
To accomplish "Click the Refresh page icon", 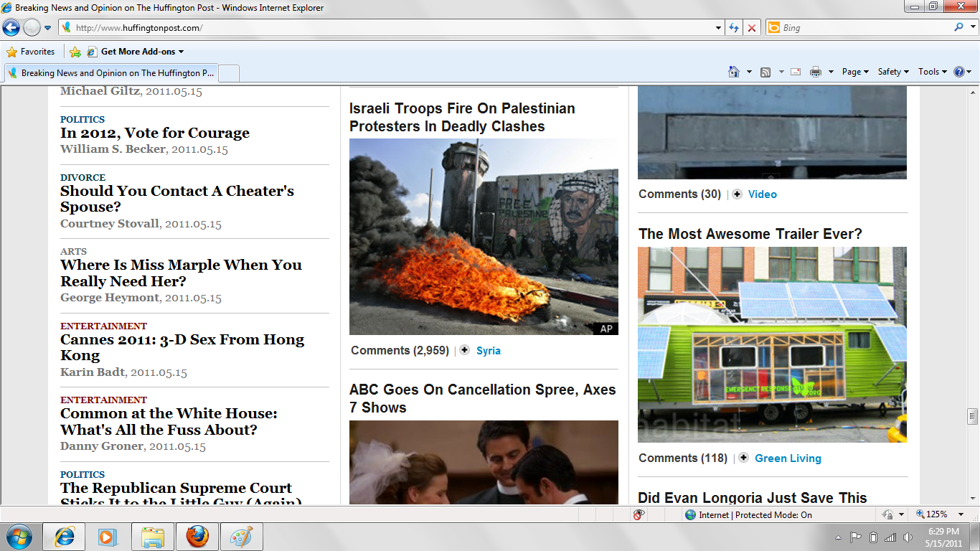I will tap(734, 28).
